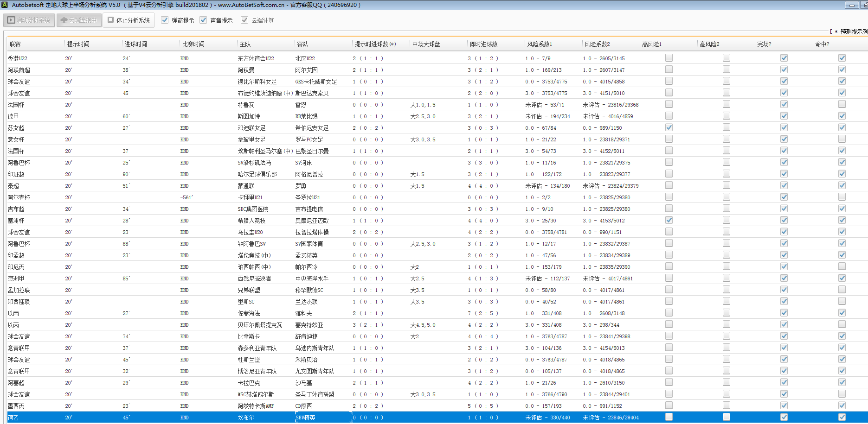The width and height of the screenshot is (868, 424).
Task: Click the cloud icon on 云端连接中
Action: click(x=64, y=20)
